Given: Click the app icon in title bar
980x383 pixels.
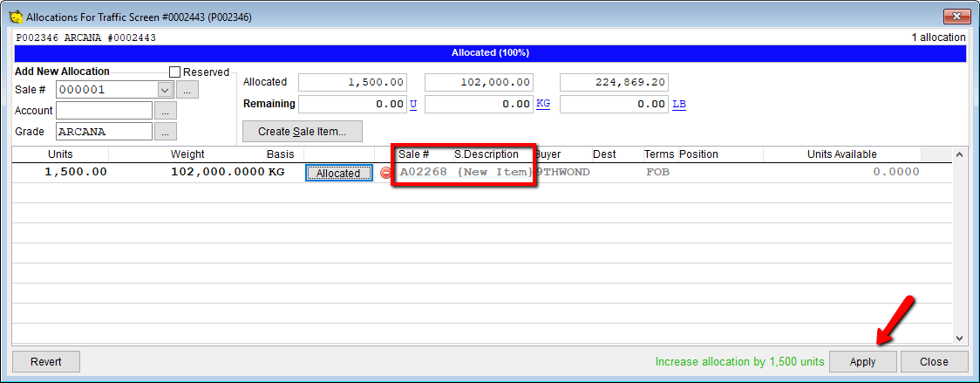Looking at the screenshot, I should click(17, 17).
